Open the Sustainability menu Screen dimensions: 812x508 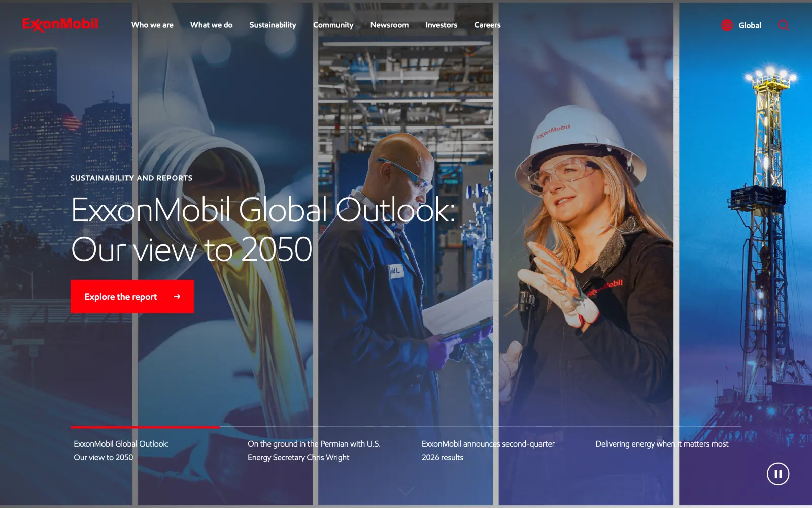[x=273, y=25]
